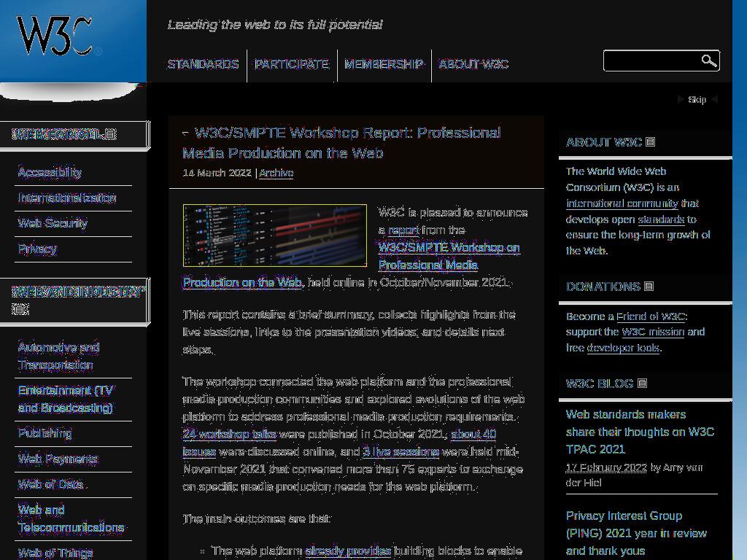Select the '14 March 2022' date text
Viewport: 747px width, 560px height.
tap(217, 173)
